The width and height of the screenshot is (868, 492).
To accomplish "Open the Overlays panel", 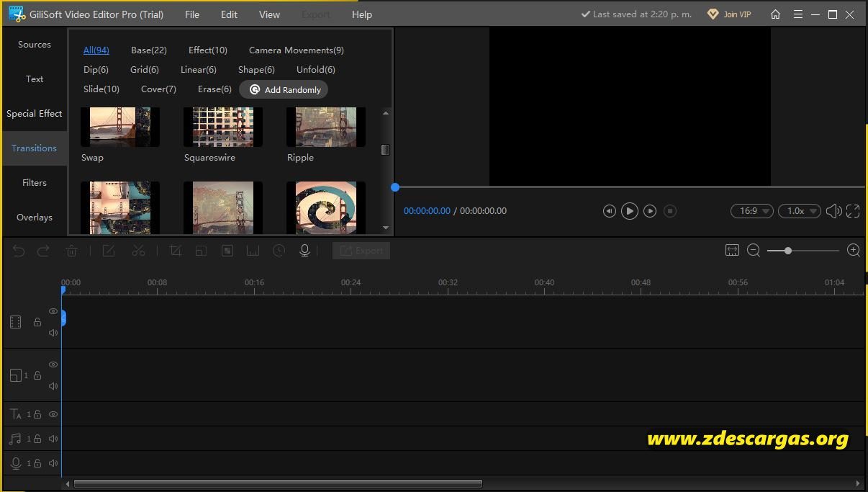I will 35,218.
